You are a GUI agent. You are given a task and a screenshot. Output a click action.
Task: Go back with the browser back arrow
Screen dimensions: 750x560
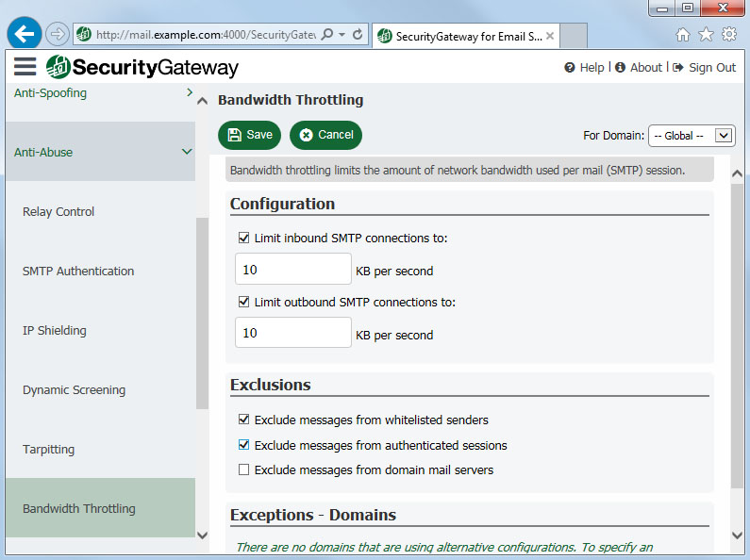24,33
